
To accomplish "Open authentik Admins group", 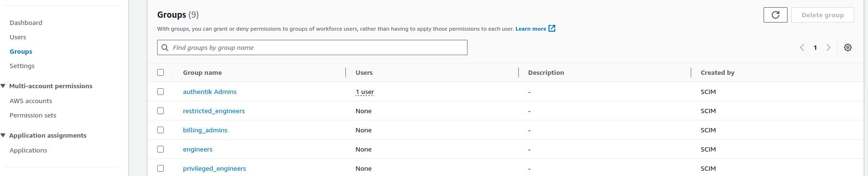I will [210, 92].
